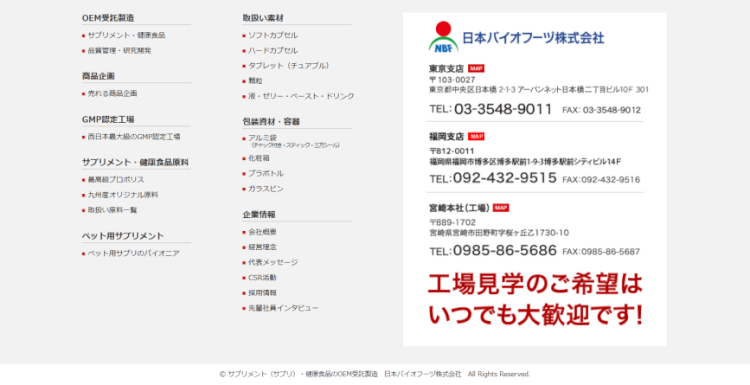Click the 東京支店 office name
This screenshot has width=750, height=385.
[446, 68]
